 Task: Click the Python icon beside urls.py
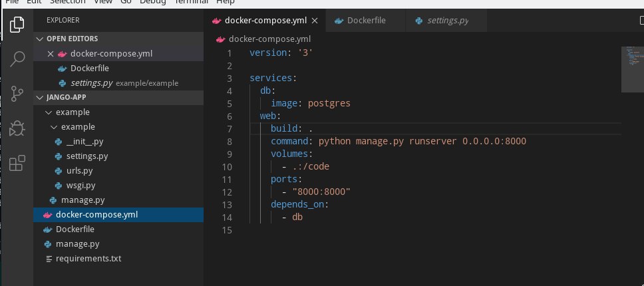59,171
